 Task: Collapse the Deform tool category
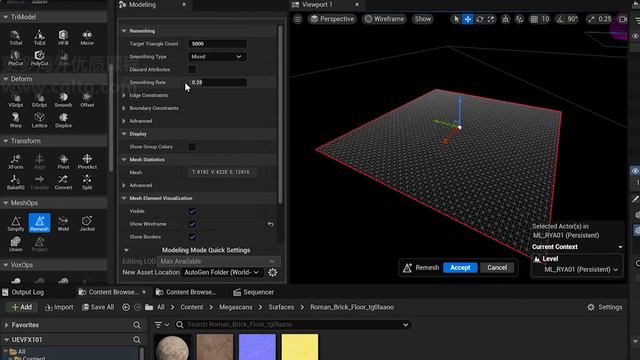6,79
